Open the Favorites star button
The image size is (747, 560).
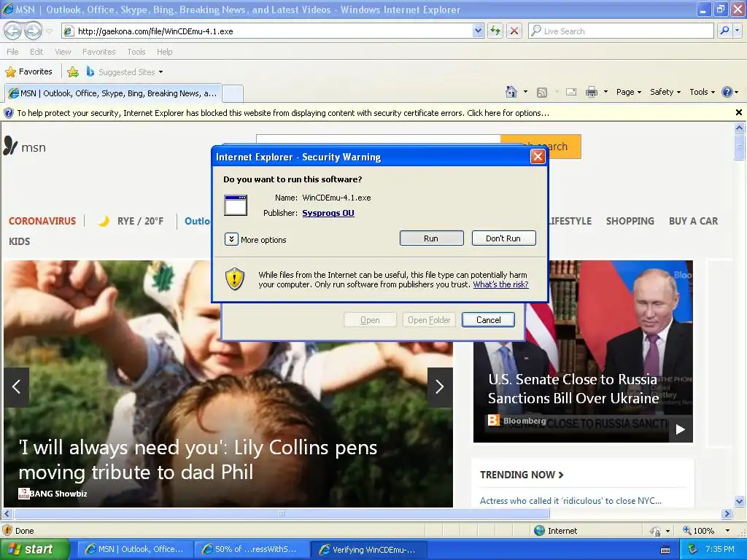pos(28,72)
